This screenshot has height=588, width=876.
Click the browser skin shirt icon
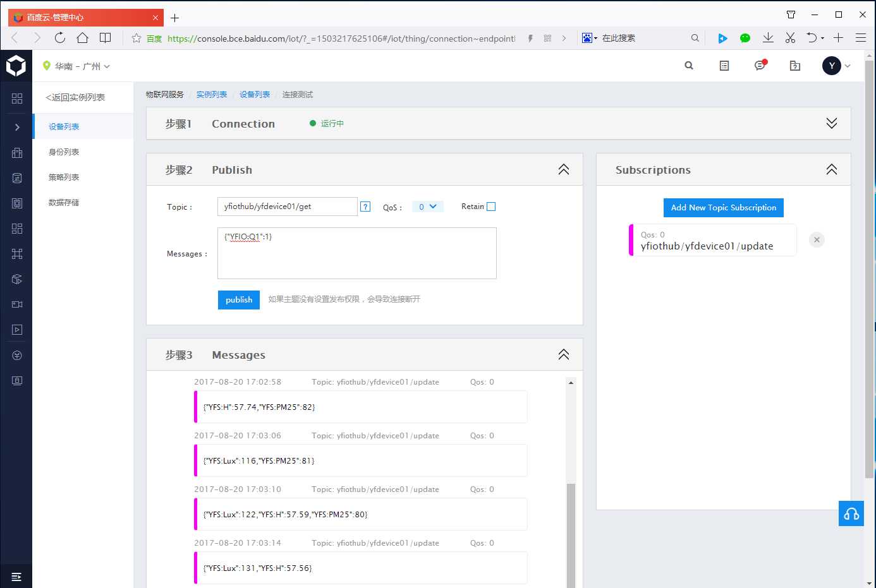click(791, 15)
